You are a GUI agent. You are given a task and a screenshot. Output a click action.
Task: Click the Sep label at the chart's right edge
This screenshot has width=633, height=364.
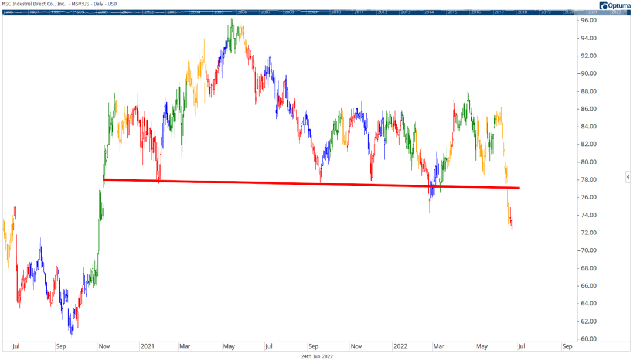point(567,346)
